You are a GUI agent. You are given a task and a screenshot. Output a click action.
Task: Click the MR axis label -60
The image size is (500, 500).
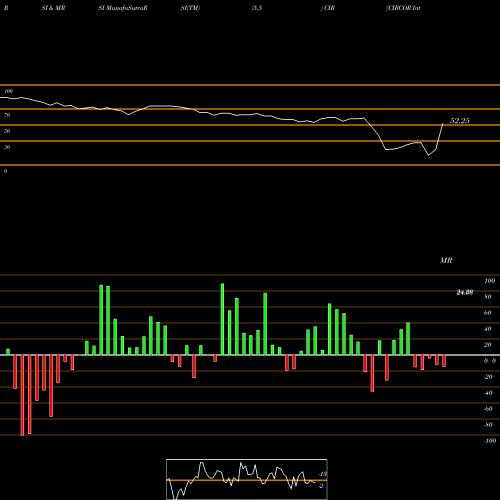[x=488, y=409]
